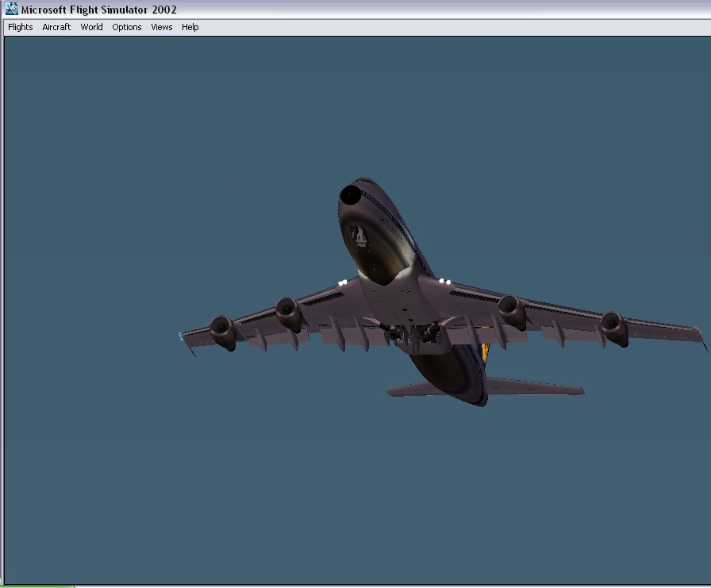
Task: Click the right inner engine under the wing
Action: coord(513,313)
